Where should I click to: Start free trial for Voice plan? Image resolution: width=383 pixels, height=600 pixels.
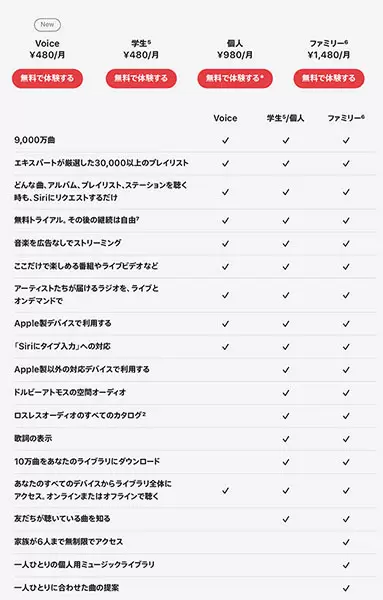(47, 78)
